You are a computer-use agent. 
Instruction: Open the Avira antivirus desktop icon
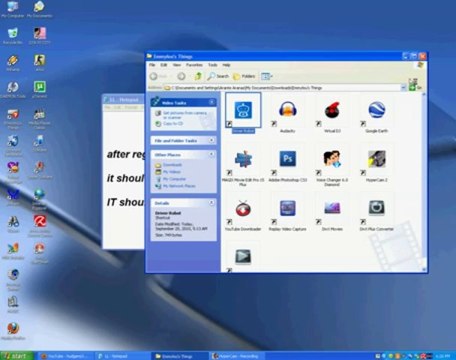39,225
